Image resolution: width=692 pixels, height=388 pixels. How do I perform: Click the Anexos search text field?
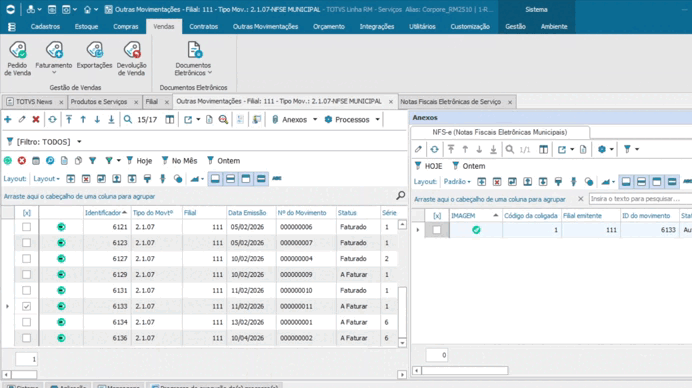coord(640,199)
